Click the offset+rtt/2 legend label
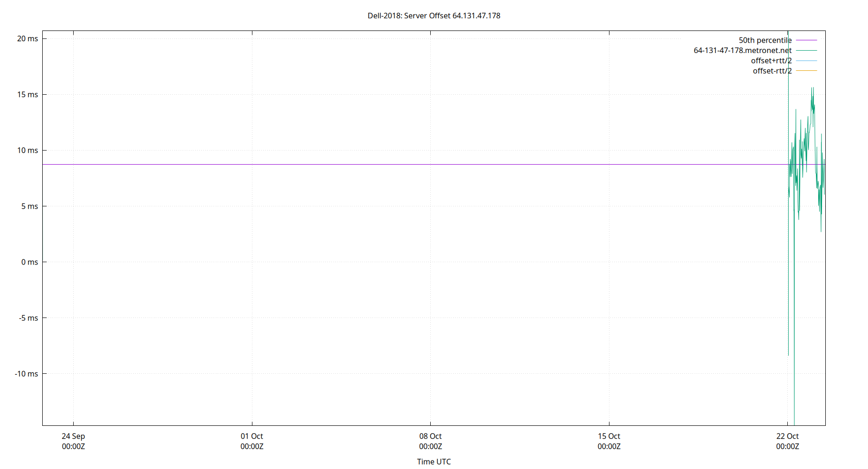This screenshot has width=868, height=469. [771, 61]
